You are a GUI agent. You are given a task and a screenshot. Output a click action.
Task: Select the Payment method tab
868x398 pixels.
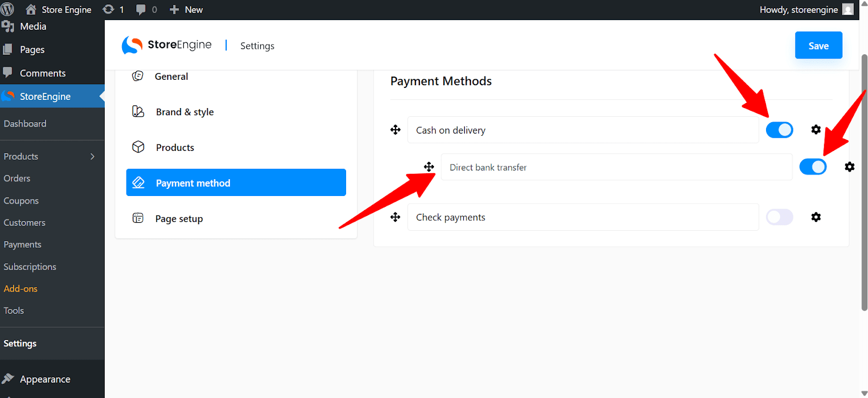coord(236,182)
